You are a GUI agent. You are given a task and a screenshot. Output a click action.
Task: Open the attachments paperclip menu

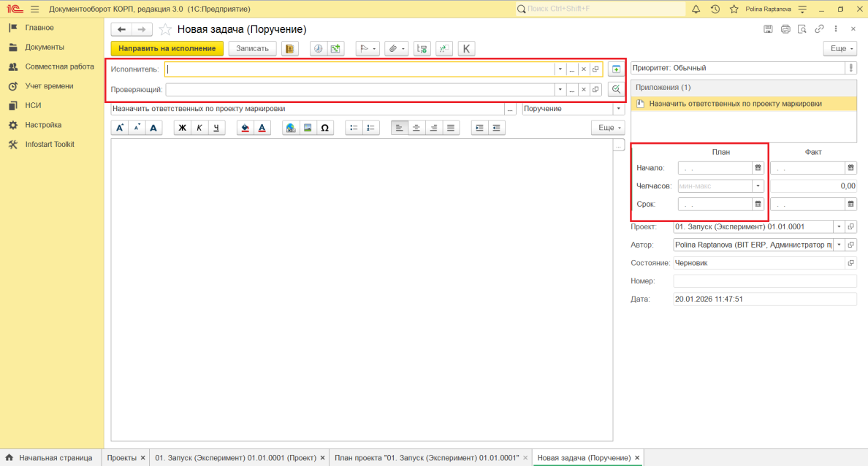[395, 49]
